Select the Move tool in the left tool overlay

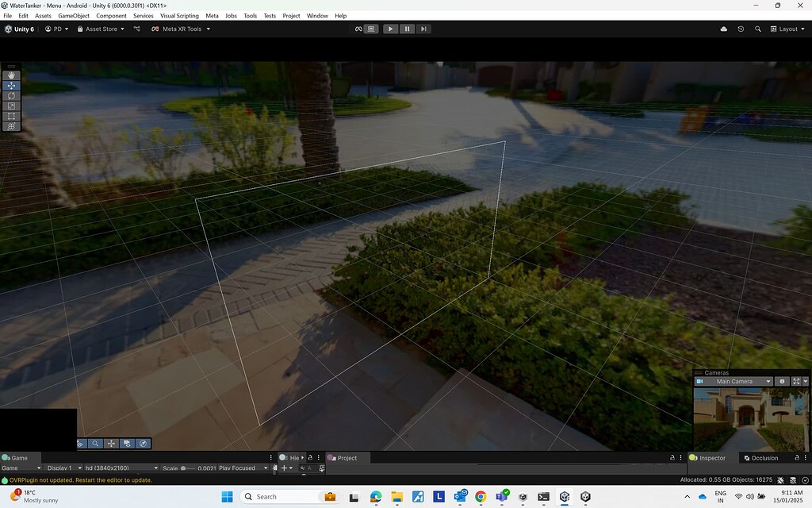11,86
